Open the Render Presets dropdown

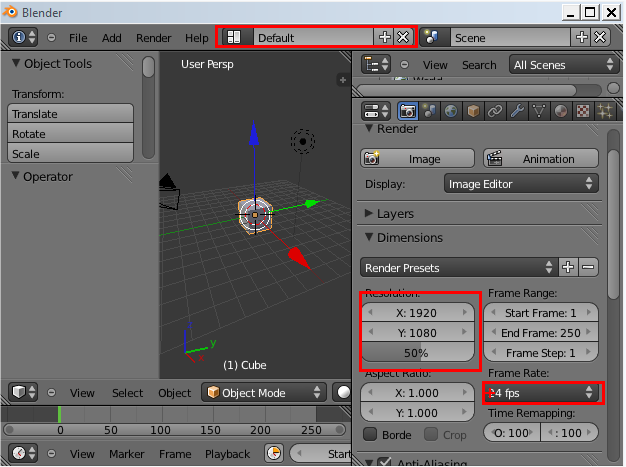pyautogui.click(x=458, y=267)
